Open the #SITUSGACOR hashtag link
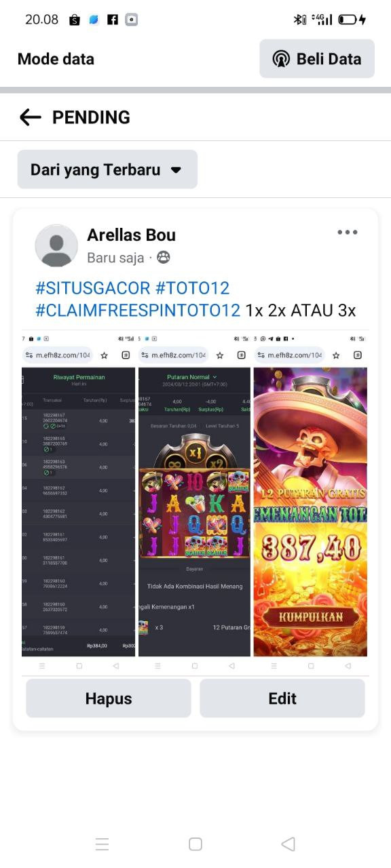The height and width of the screenshot is (868, 391). pyautogui.click(x=93, y=288)
